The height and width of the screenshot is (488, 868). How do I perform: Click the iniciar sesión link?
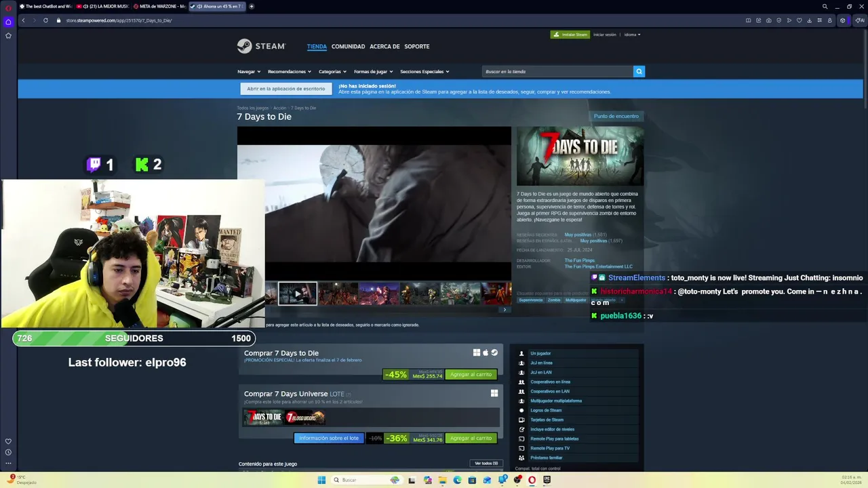pos(605,35)
